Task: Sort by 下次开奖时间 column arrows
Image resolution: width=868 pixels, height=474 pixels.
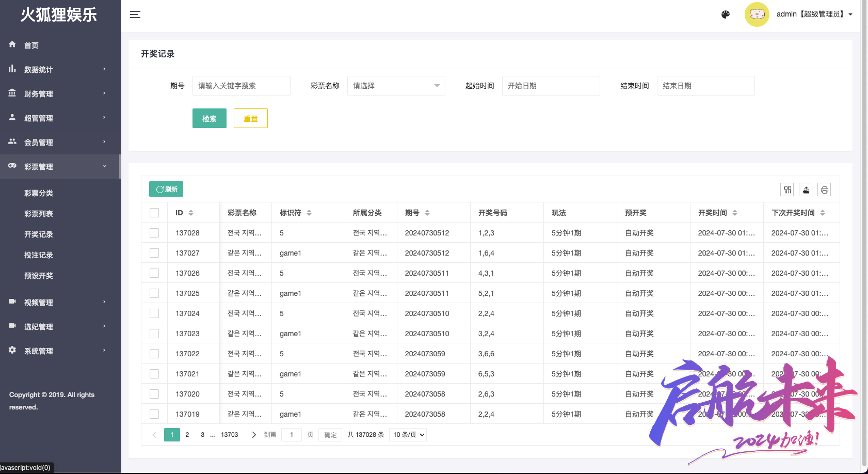Action: click(823, 213)
